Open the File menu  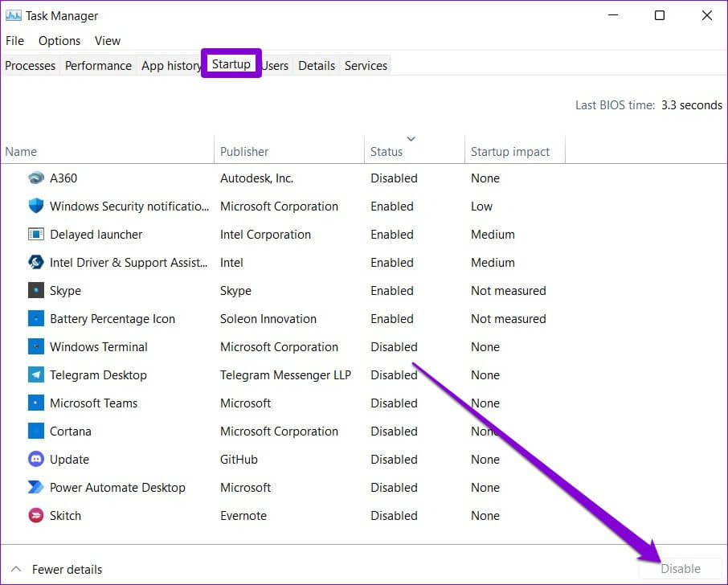[x=14, y=41]
